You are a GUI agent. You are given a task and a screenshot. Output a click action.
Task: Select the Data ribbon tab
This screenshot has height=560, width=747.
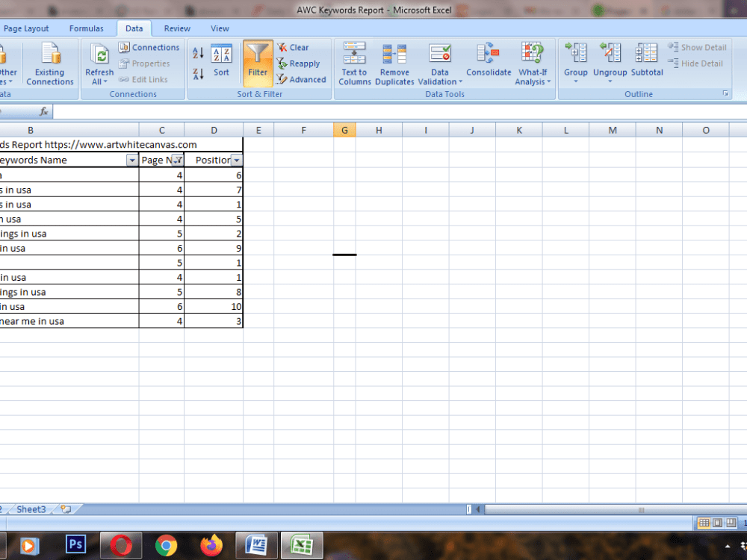(x=134, y=28)
